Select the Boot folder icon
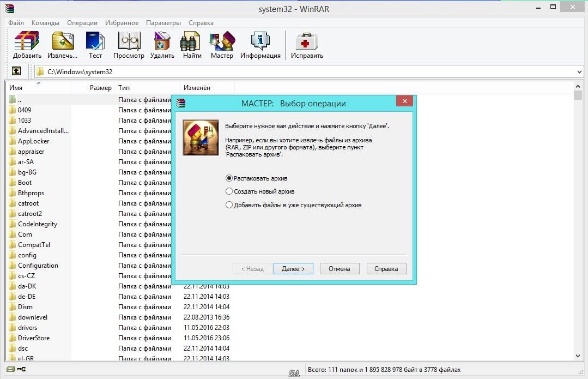This screenshot has height=379, width=588. [x=13, y=182]
